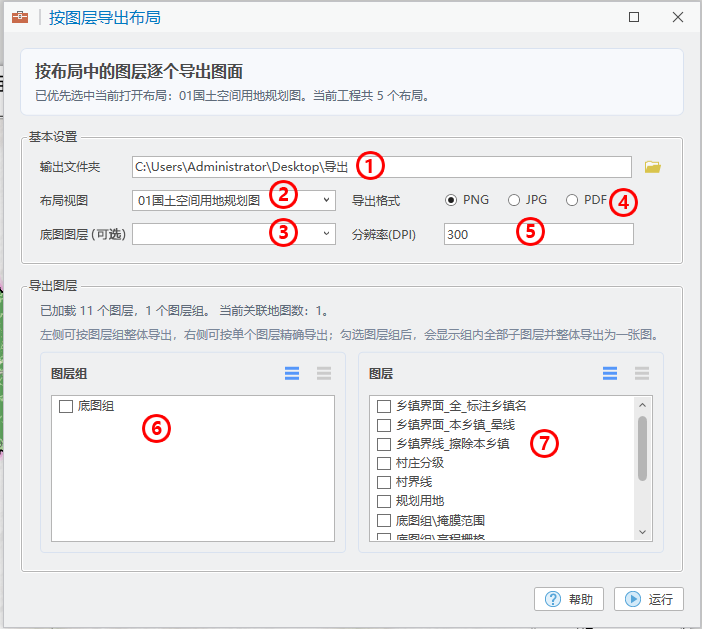Click blue select-all icon in 图层 panel
Screen dimensions: 702x629
(610, 373)
